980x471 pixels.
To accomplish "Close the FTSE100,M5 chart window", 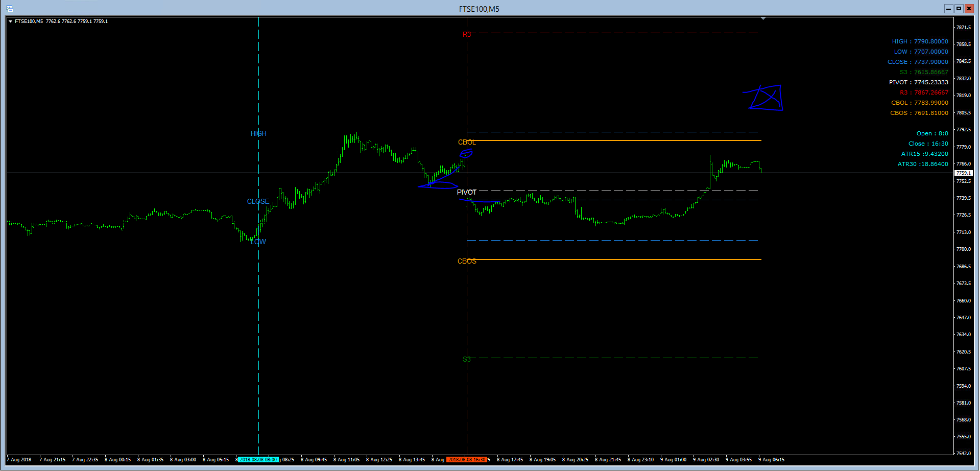I will [x=969, y=9].
